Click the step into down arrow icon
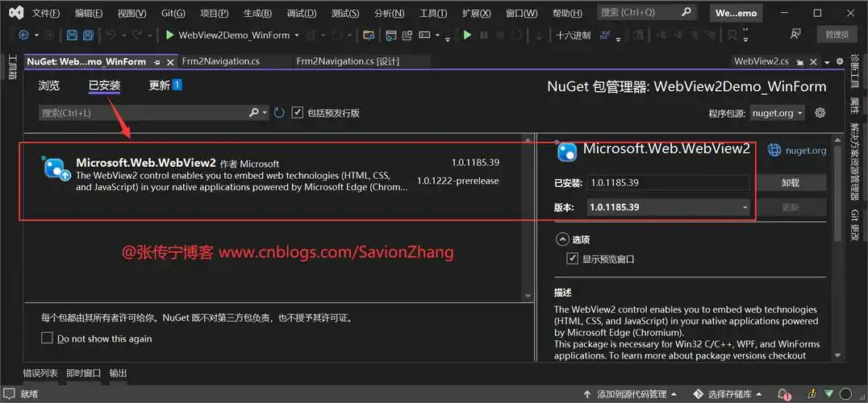The height and width of the screenshot is (403, 868). [x=539, y=35]
